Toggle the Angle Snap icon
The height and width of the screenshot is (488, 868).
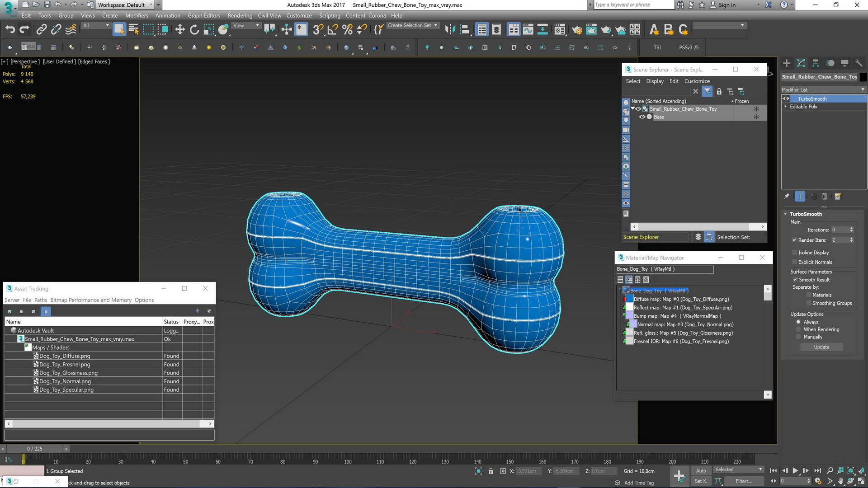pyautogui.click(x=333, y=30)
